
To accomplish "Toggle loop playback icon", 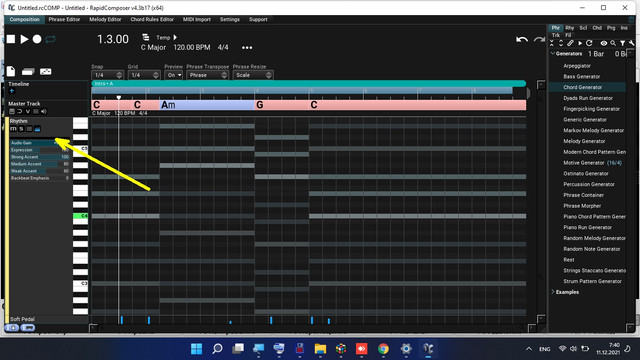I will tap(50, 39).
